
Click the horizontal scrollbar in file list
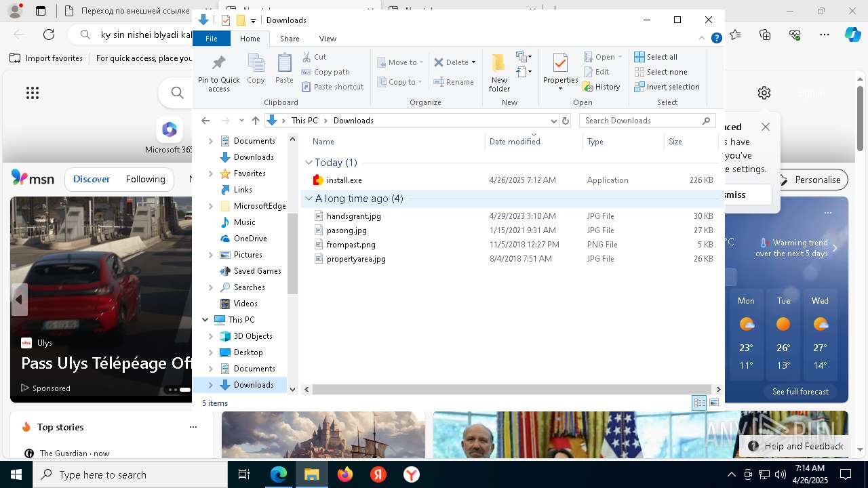point(511,390)
